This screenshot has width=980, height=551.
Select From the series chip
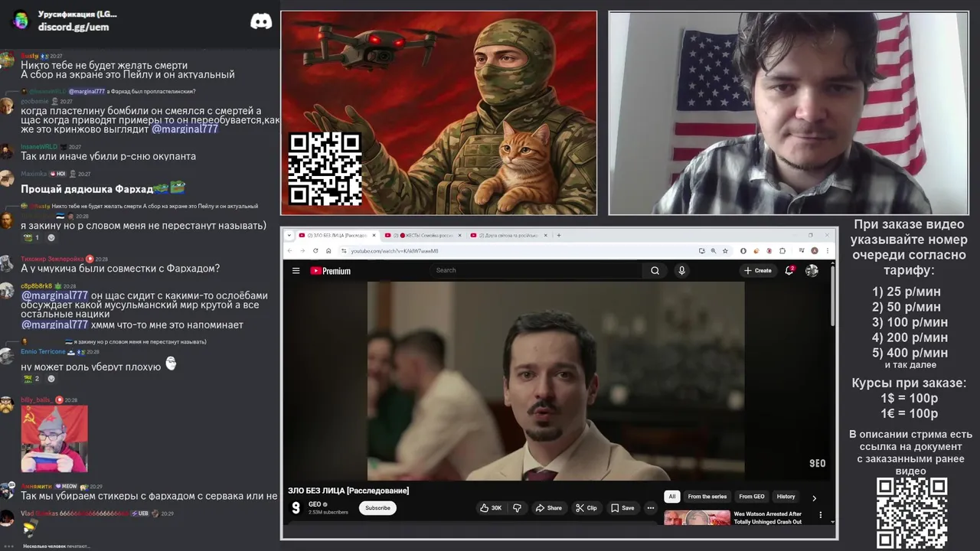point(707,497)
